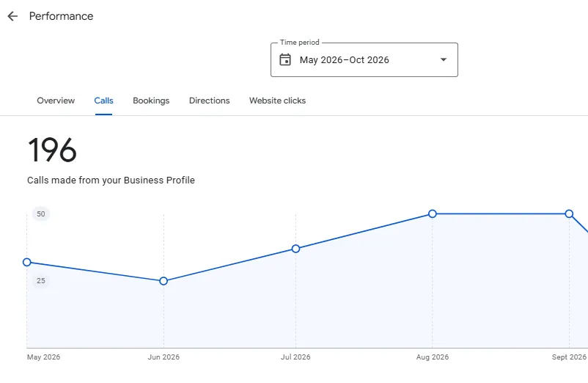
Task: Open the Bookings tab
Action: click(151, 101)
